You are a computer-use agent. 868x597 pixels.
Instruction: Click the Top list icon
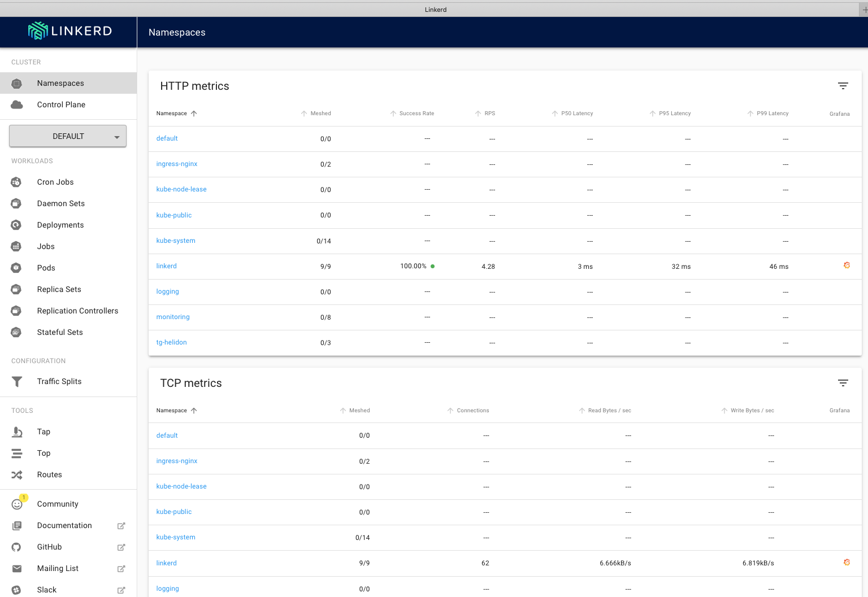coord(17,454)
